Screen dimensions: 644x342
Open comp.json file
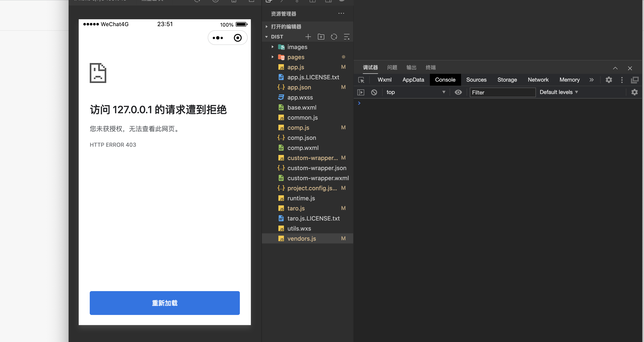pos(307,138)
